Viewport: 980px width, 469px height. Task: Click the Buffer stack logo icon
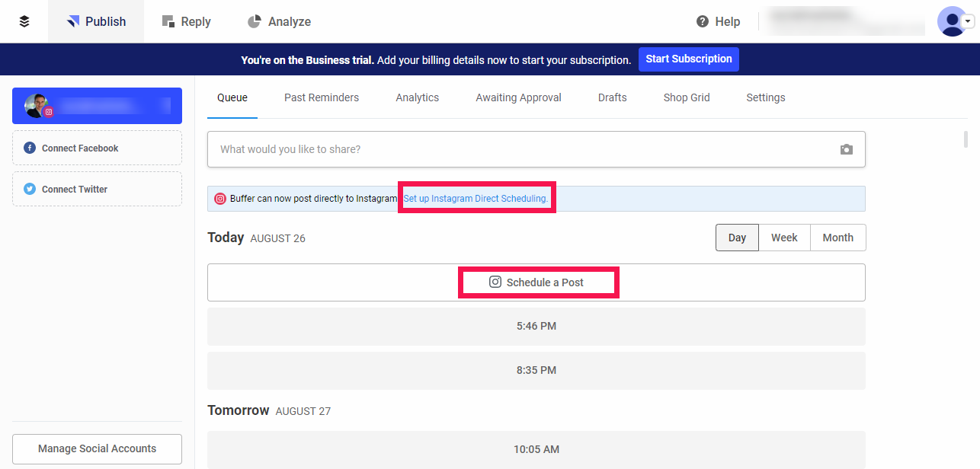coord(23,21)
